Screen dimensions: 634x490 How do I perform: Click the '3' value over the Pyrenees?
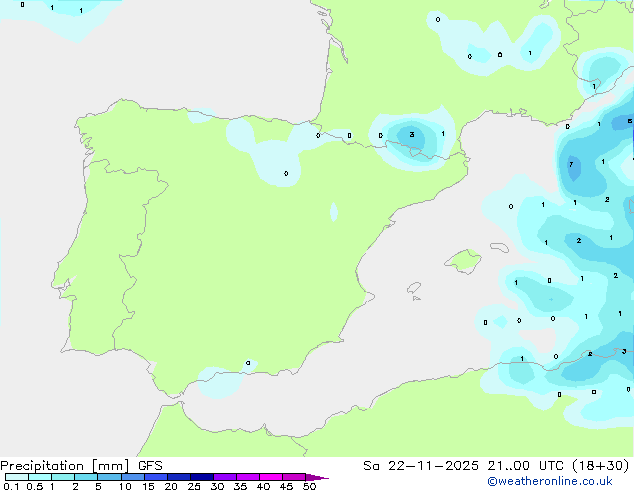412,134
